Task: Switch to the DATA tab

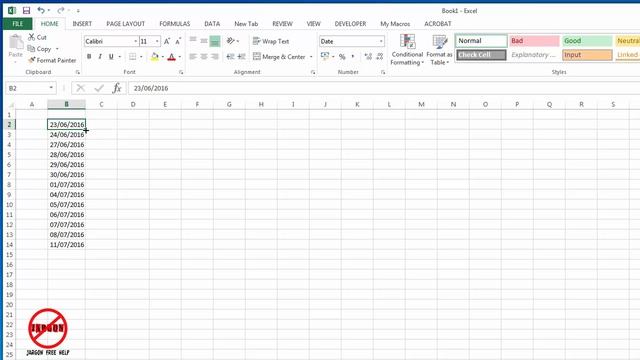Action: [x=212, y=24]
